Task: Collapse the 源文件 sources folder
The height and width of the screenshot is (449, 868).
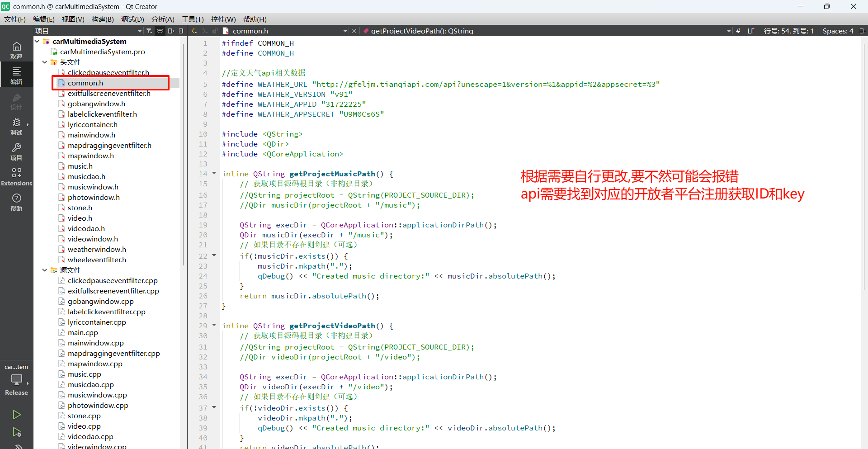Action: coord(44,270)
